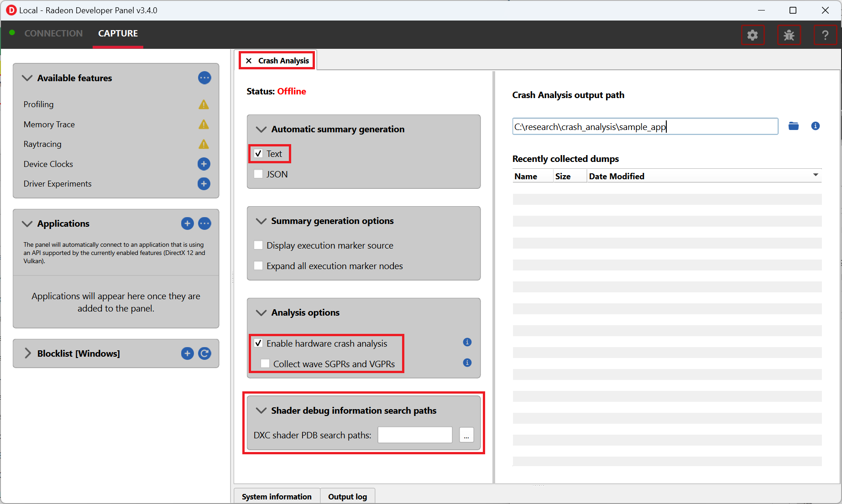Click the bug report icon

click(x=789, y=35)
